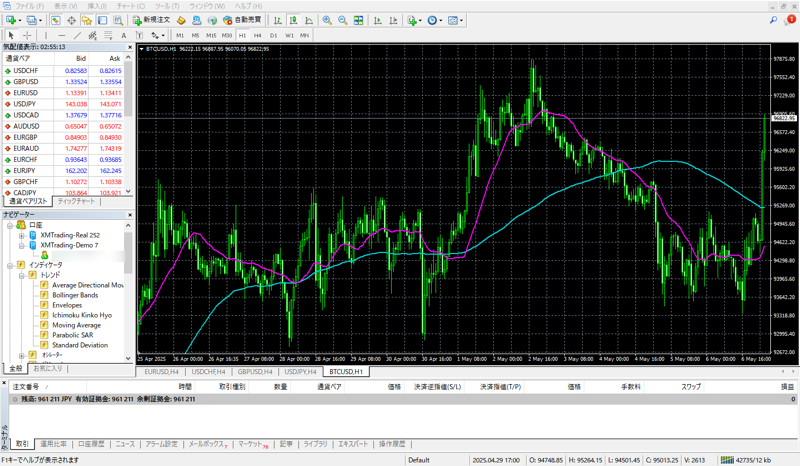Draw a vertical line tool
The height and width of the screenshot is (466, 800).
click(46, 35)
